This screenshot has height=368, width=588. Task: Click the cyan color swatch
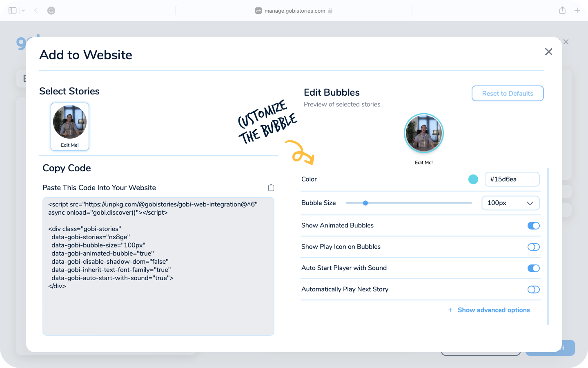tap(473, 179)
